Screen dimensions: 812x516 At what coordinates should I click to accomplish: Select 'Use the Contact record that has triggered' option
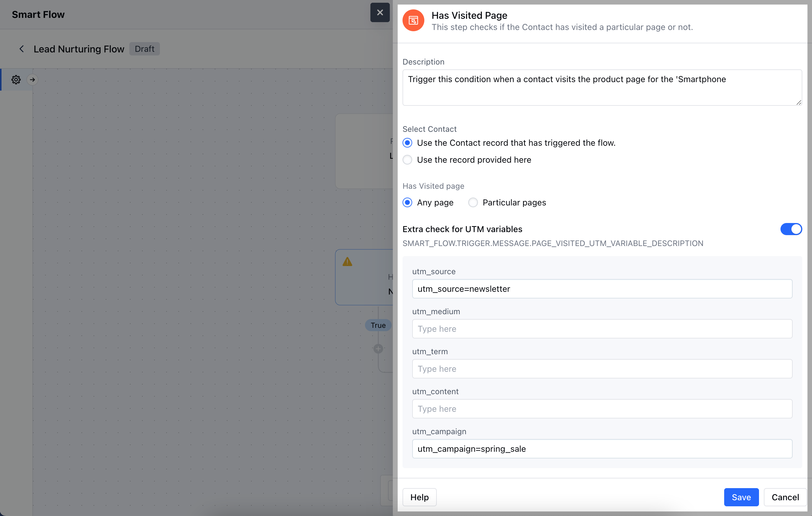coord(407,143)
